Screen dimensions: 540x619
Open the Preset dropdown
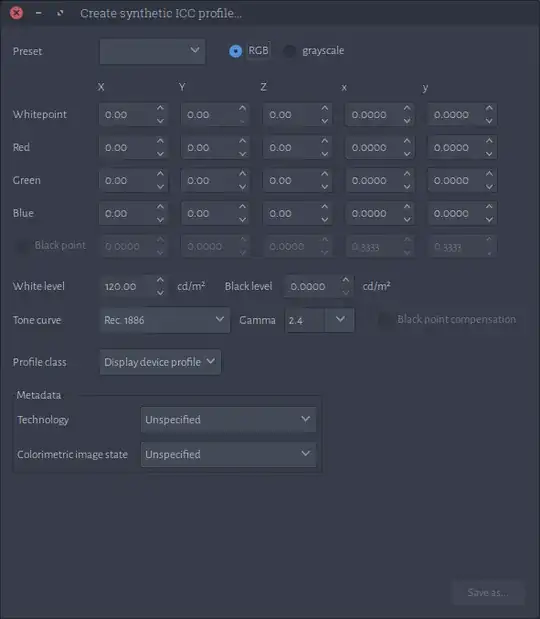[152, 51]
